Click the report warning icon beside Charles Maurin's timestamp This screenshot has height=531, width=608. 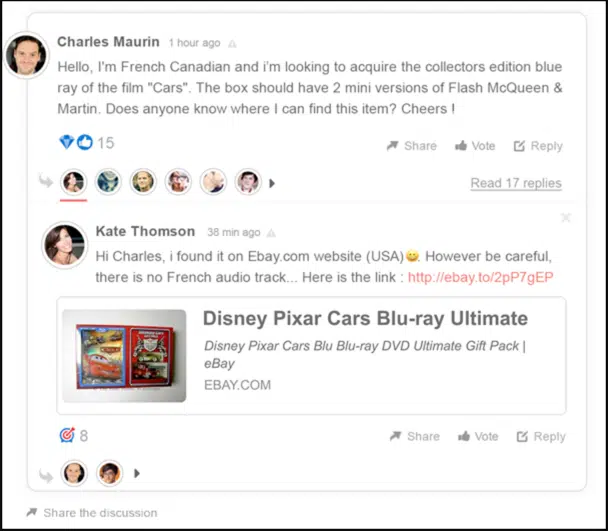tap(232, 43)
